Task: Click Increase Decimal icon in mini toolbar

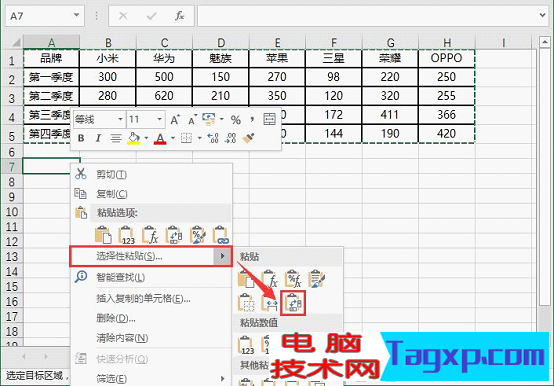Action: (x=213, y=138)
